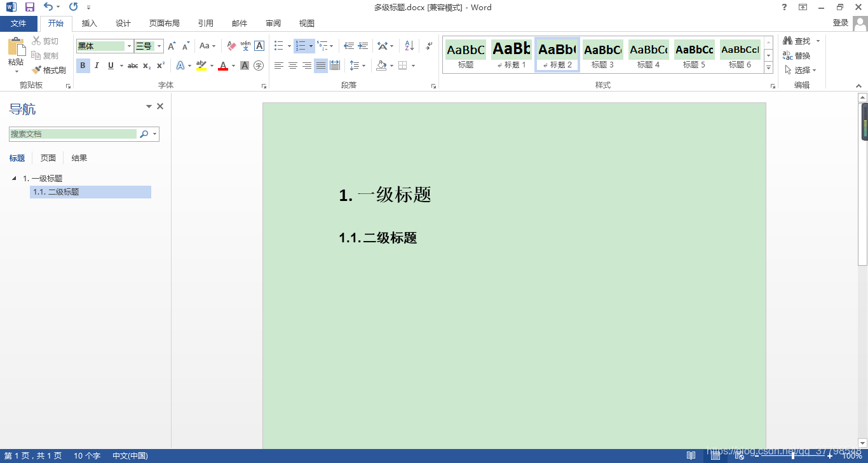Switch to Web Layout view in status bar
The width and height of the screenshot is (868, 463).
point(739,455)
